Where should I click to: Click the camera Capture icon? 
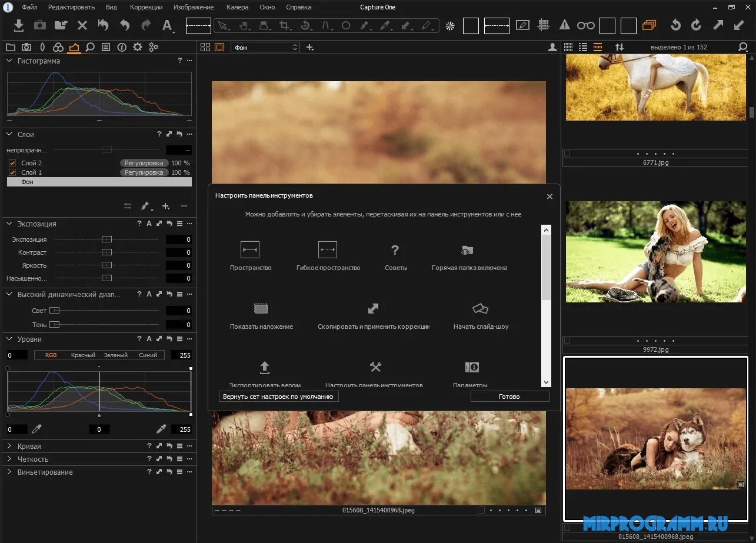pyautogui.click(x=39, y=25)
